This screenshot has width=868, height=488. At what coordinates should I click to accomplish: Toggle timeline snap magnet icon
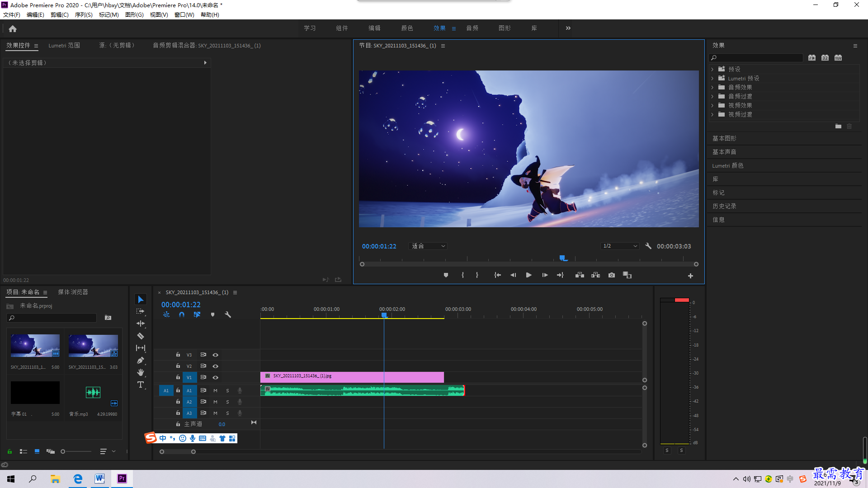[182, 314]
